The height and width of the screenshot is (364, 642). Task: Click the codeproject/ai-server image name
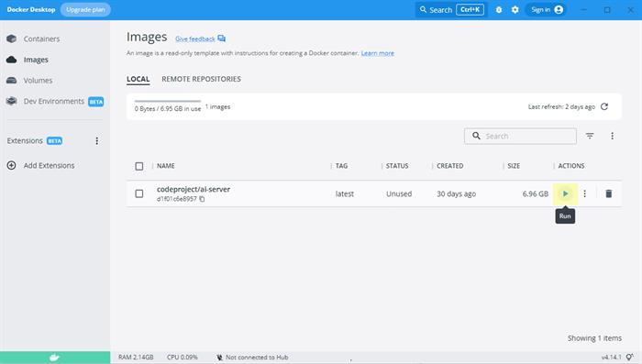coord(194,189)
